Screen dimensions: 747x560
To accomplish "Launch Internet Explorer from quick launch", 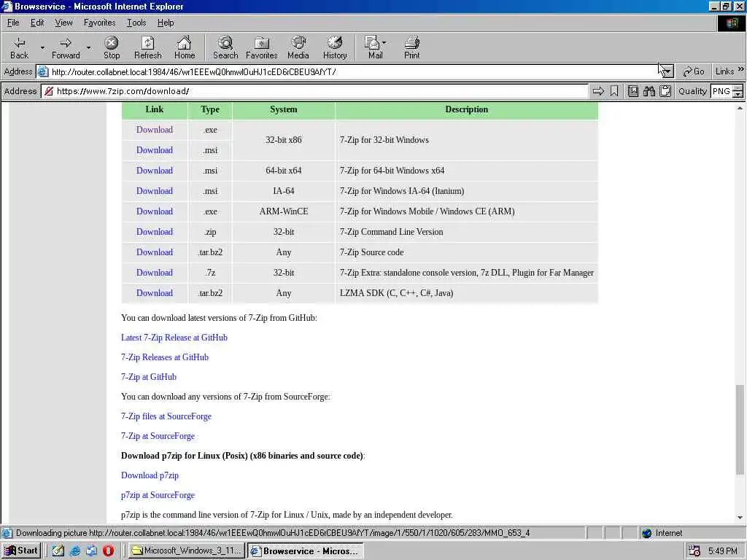I will coord(75,551).
